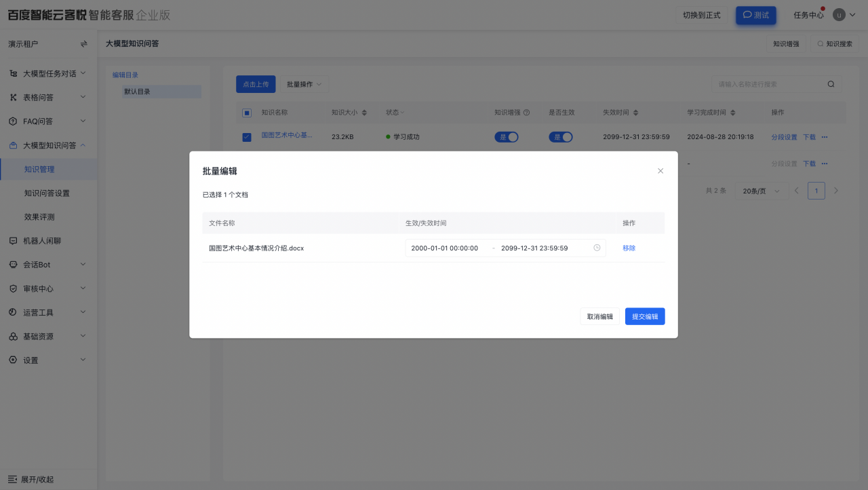Click the 取消编辑 button
Screen dimensions: 868x490
[599, 316]
